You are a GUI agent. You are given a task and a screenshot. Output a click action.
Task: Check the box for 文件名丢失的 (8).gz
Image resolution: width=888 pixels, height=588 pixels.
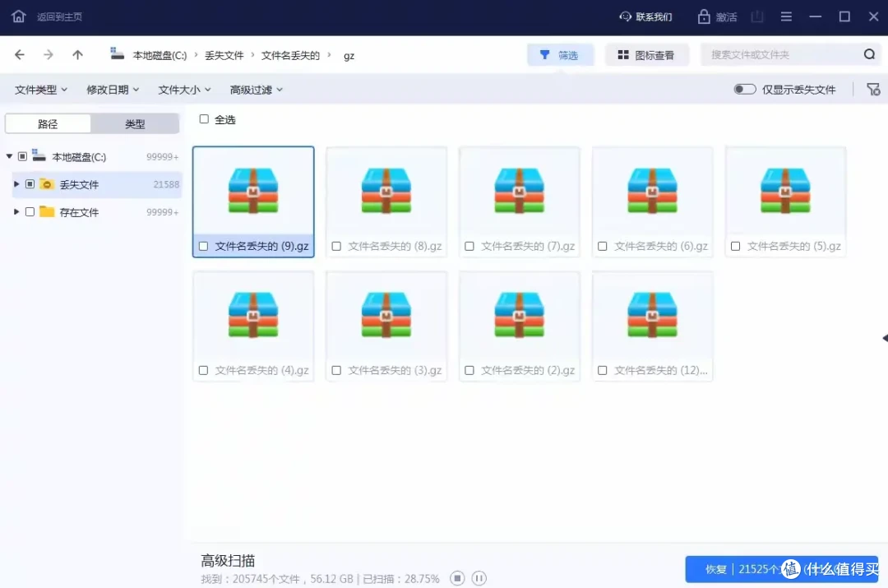336,246
